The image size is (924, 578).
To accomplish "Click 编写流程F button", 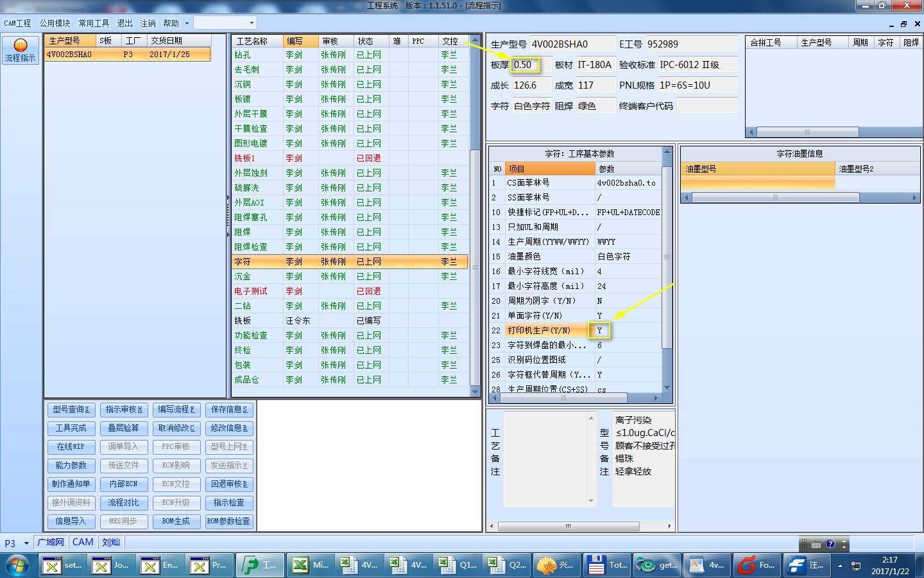I will tap(176, 410).
